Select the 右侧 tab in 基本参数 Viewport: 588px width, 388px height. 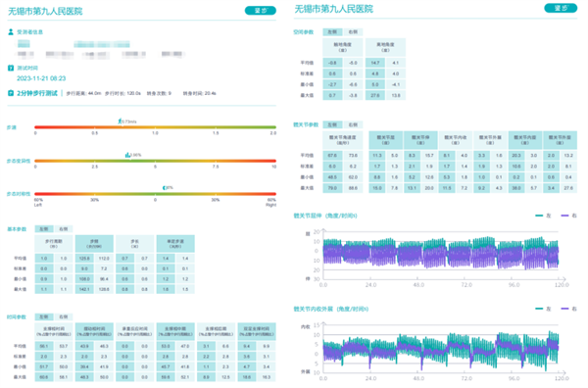[64, 228]
